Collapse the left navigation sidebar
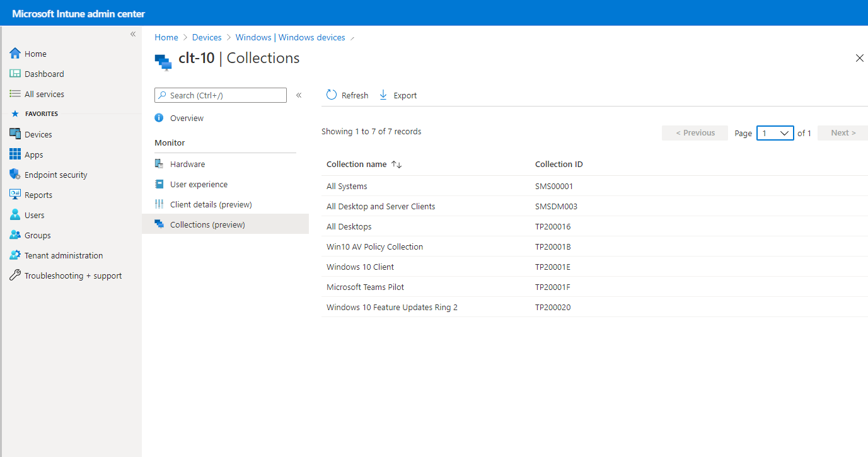868x457 pixels. (133, 34)
